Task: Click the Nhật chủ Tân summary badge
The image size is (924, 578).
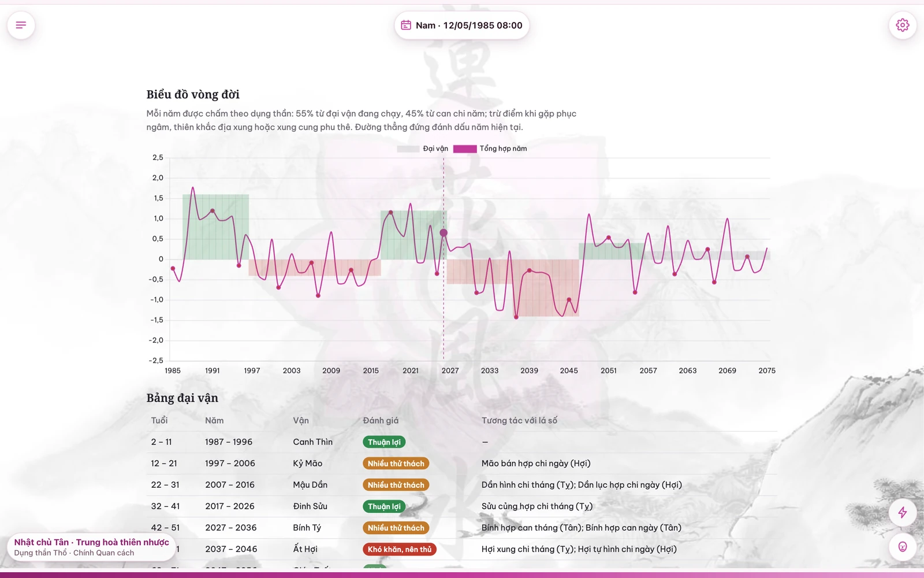Action: click(x=91, y=547)
